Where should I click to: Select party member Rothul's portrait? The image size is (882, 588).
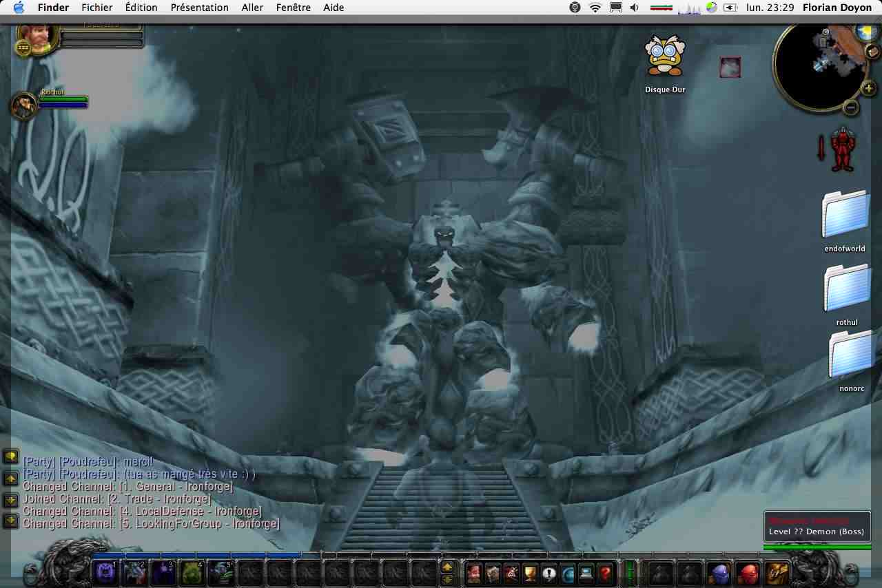click(24, 105)
